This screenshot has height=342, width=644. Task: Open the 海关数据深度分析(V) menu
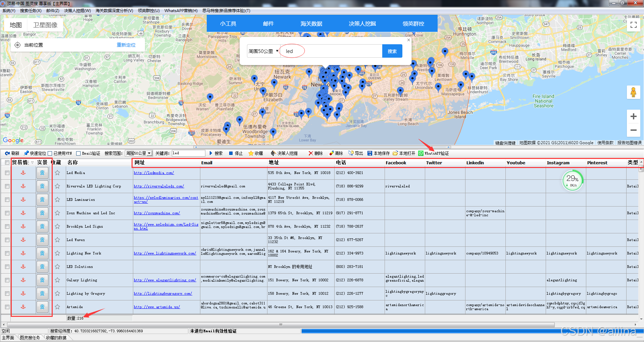(x=114, y=11)
